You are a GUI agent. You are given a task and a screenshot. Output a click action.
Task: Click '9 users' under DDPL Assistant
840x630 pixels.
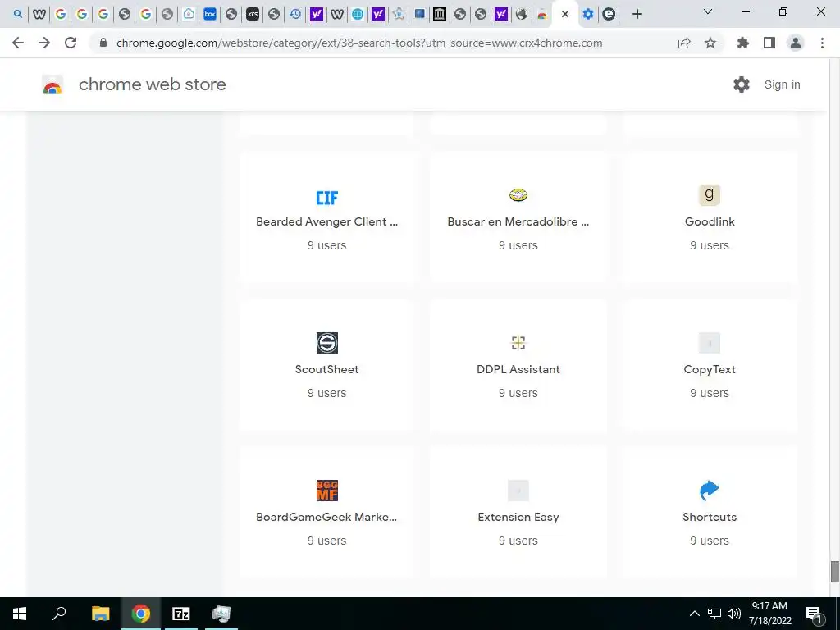518,393
